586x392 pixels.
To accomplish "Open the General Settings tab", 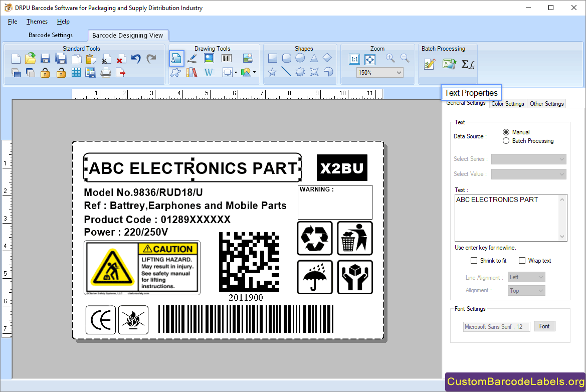I will pyautogui.click(x=466, y=103).
